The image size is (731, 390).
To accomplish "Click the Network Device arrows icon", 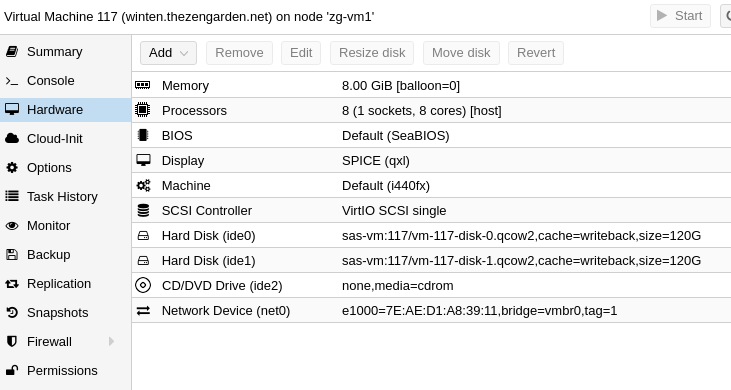I will [143, 310].
